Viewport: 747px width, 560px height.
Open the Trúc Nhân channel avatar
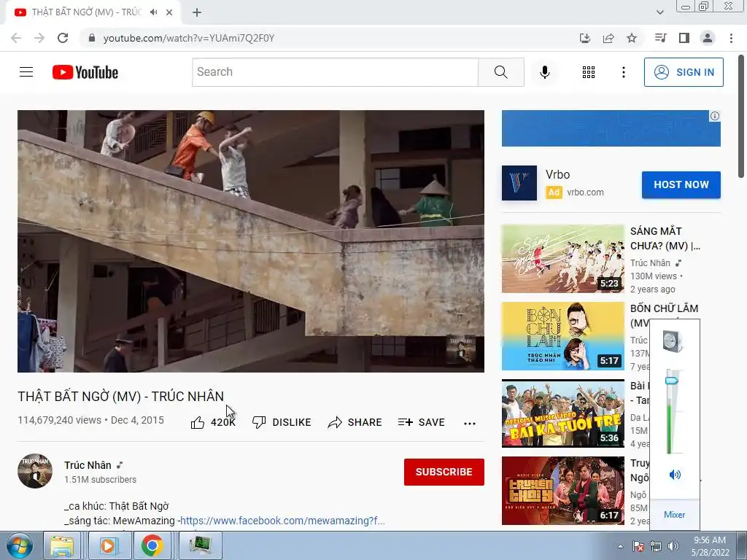click(35, 471)
